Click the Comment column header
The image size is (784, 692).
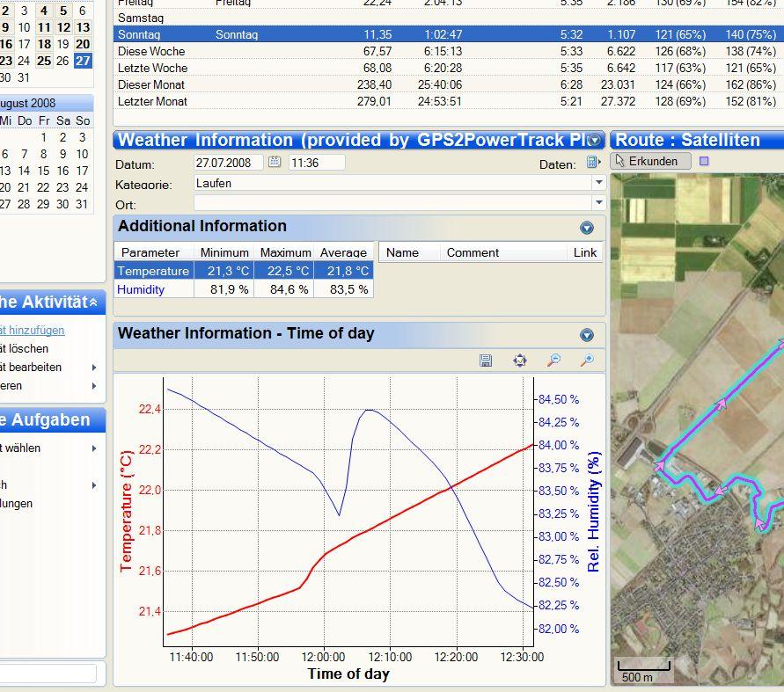503,252
